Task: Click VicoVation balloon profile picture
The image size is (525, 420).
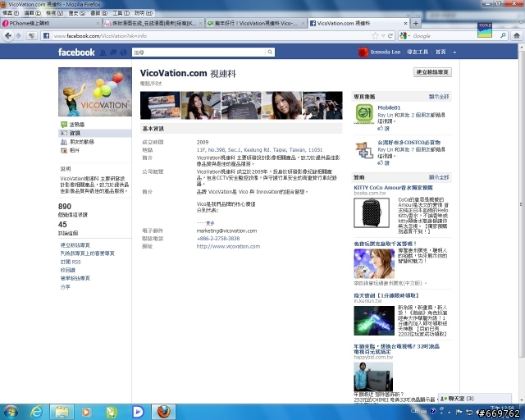Action: [x=95, y=92]
